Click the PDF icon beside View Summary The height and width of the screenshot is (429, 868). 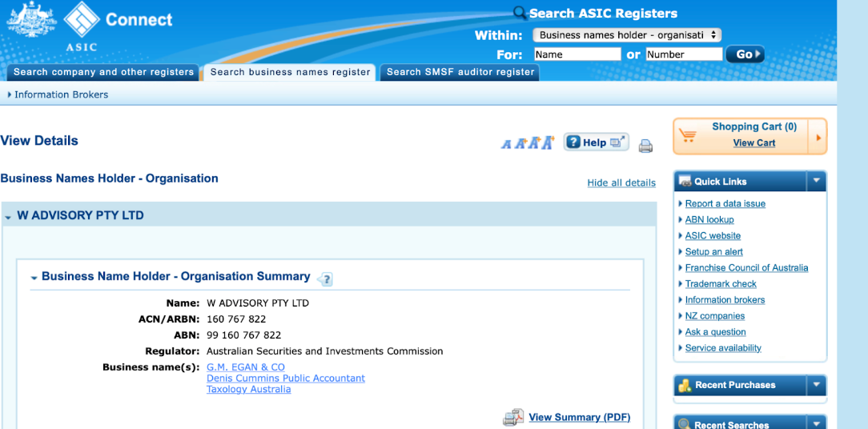[513, 417]
